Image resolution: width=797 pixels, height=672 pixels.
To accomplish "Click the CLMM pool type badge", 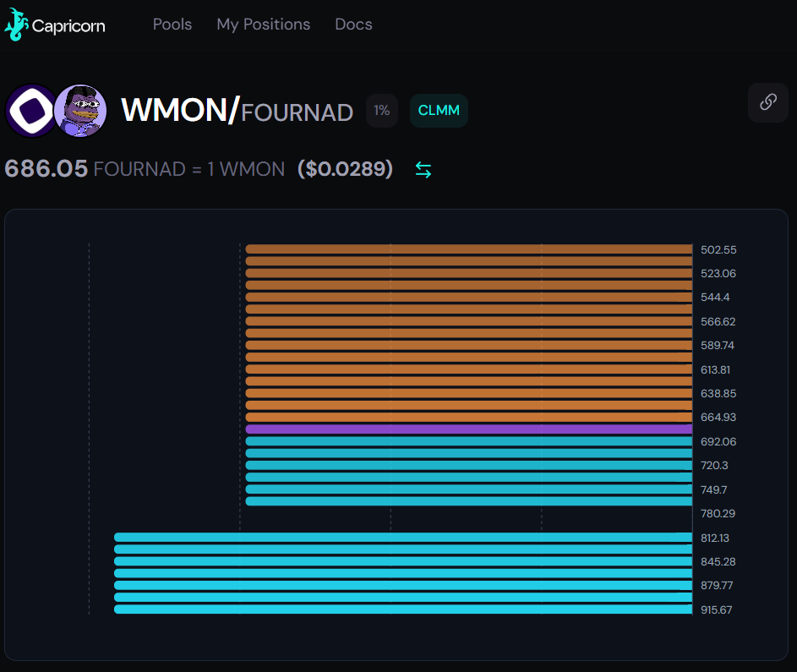I will tap(439, 110).
